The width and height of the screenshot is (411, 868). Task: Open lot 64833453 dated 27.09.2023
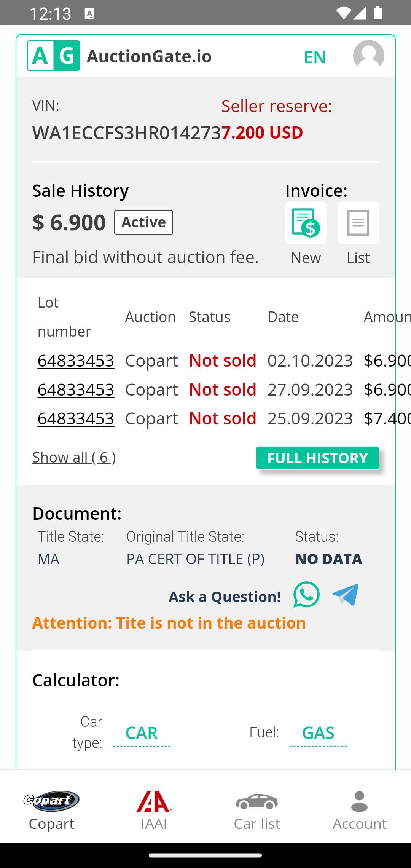point(76,389)
